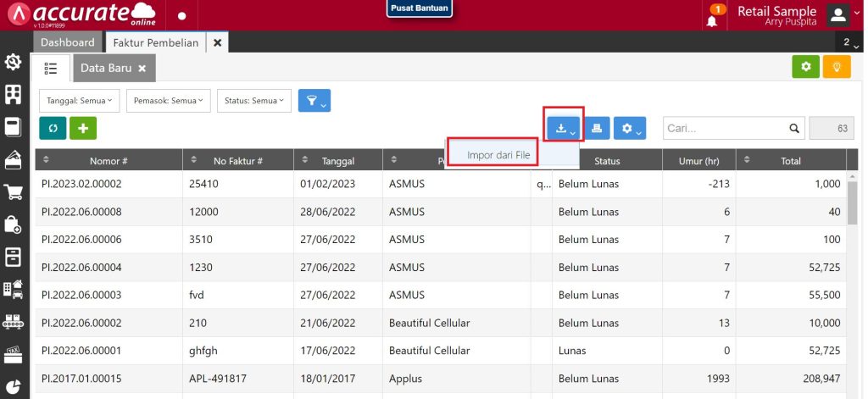Select Impor dari File menu entry

point(498,155)
